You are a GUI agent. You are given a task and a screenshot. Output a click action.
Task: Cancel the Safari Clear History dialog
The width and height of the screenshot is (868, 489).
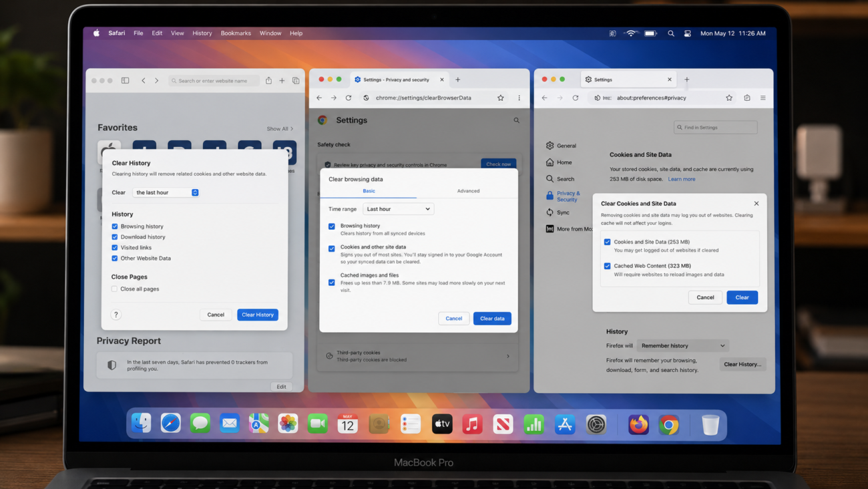point(216,315)
